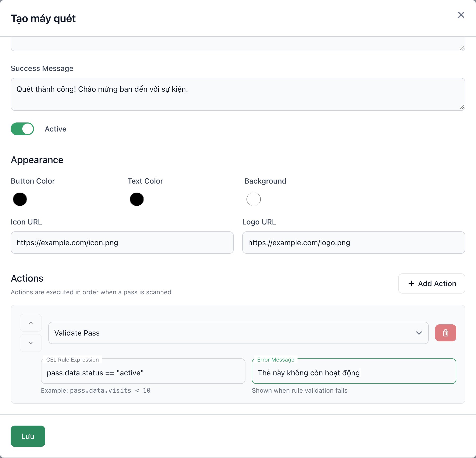Click the 'Shown when rule validation fails' hint
Viewport: 476px width, 458px height.
(x=300, y=390)
